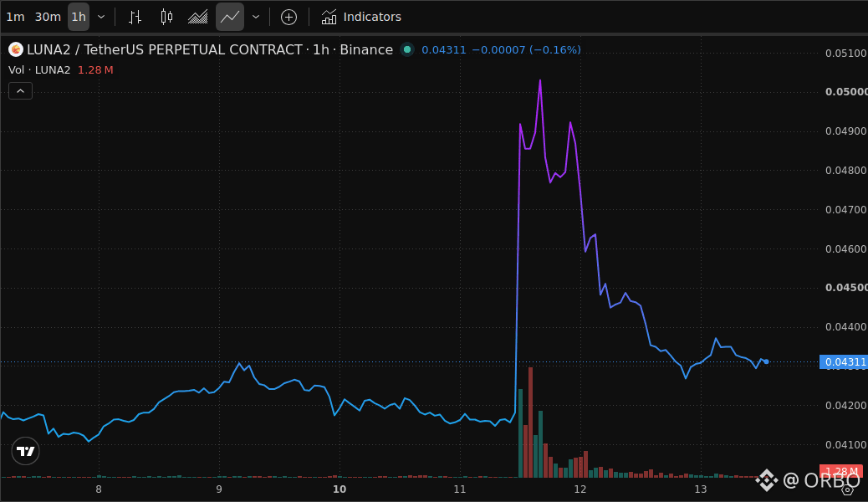Open the Indicators menu

(x=361, y=18)
